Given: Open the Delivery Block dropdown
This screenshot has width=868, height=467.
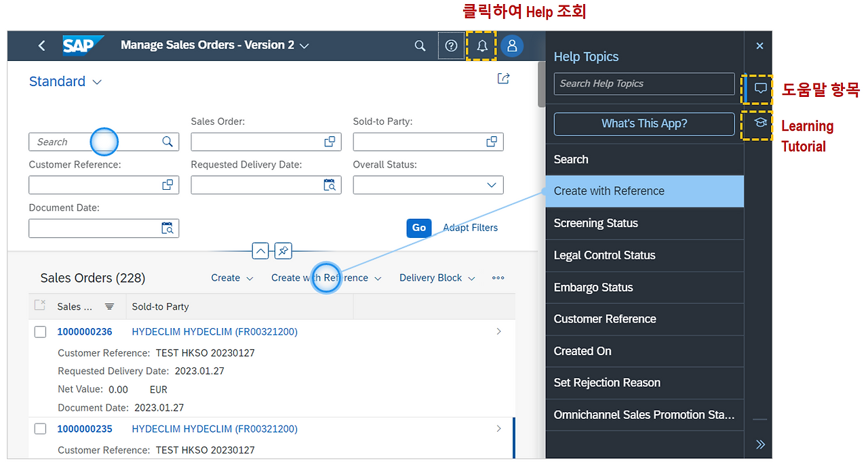Looking at the screenshot, I should pos(436,278).
